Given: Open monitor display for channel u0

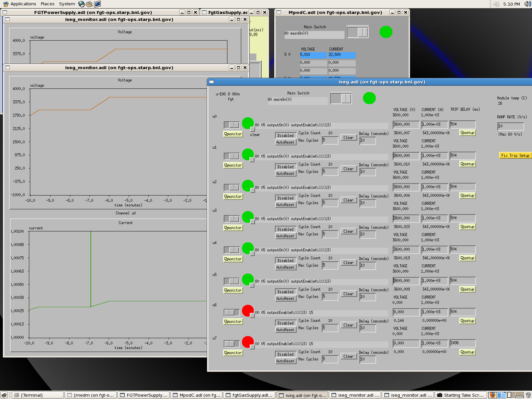Looking at the screenshot, I should click(233, 134).
